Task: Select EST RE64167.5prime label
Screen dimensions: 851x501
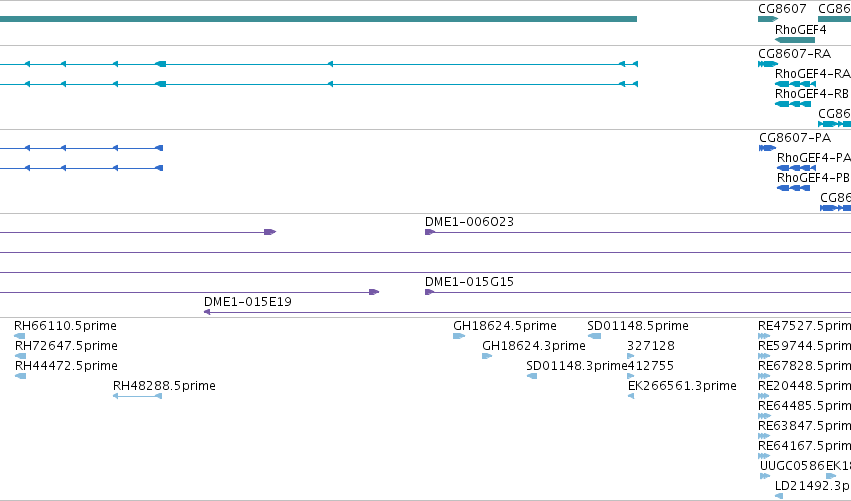Action: tap(804, 446)
